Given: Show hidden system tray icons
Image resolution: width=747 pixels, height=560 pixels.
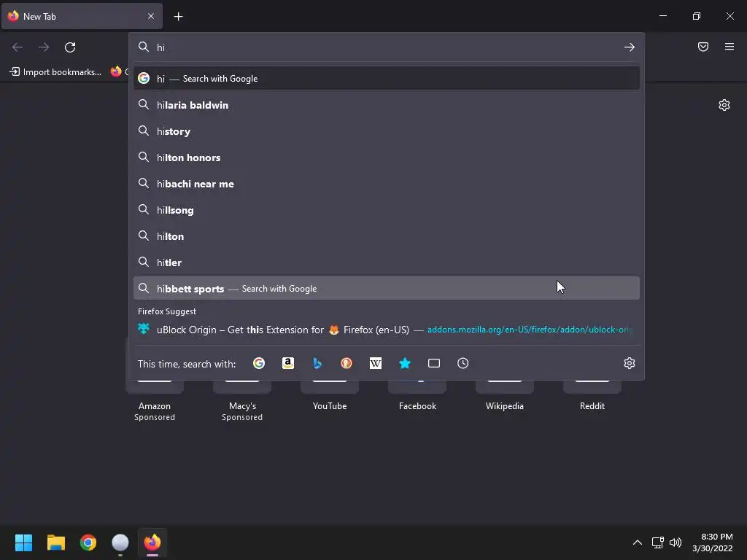Looking at the screenshot, I should click(x=638, y=542).
